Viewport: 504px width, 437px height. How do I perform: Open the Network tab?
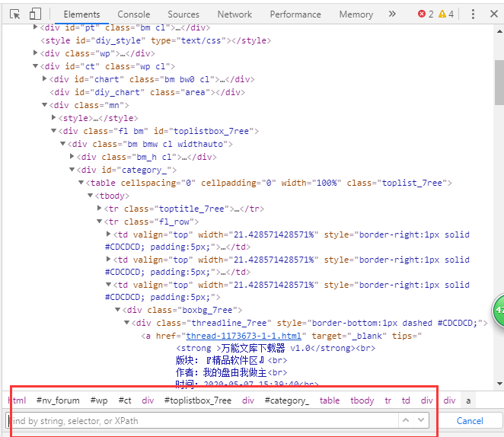tap(234, 14)
